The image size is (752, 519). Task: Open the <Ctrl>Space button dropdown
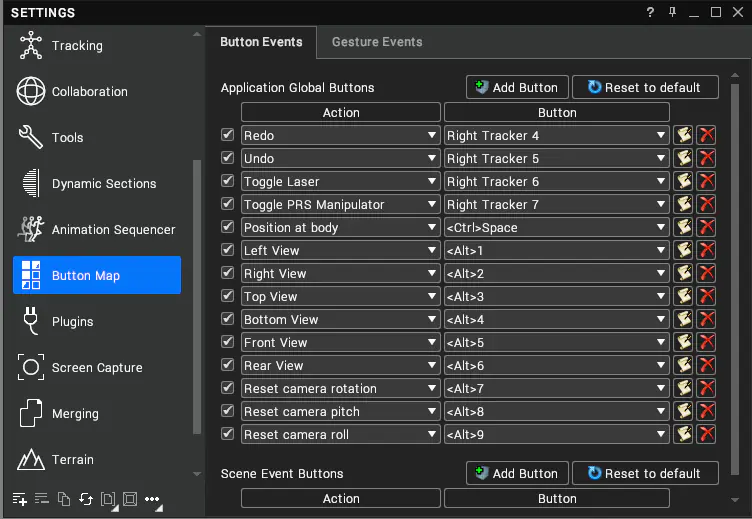click(x=557, y=227)
